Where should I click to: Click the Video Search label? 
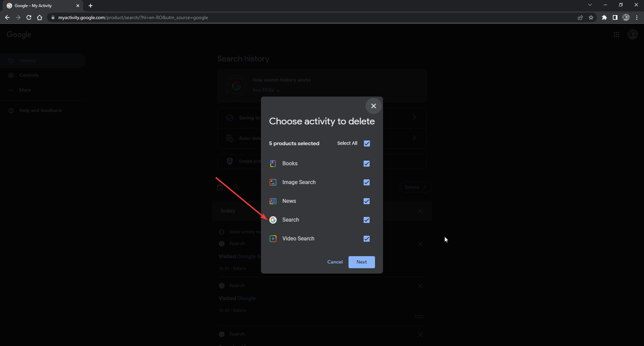point(298,238)
